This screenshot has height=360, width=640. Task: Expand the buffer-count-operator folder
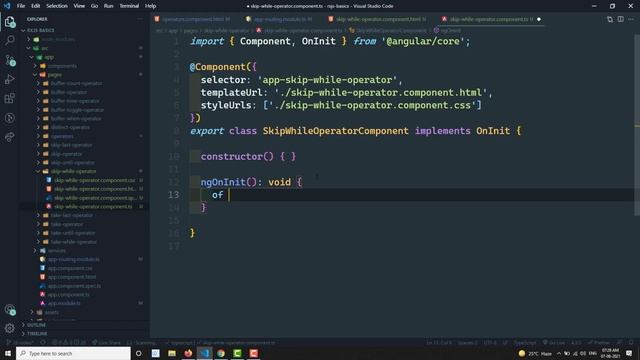point(84,83)
